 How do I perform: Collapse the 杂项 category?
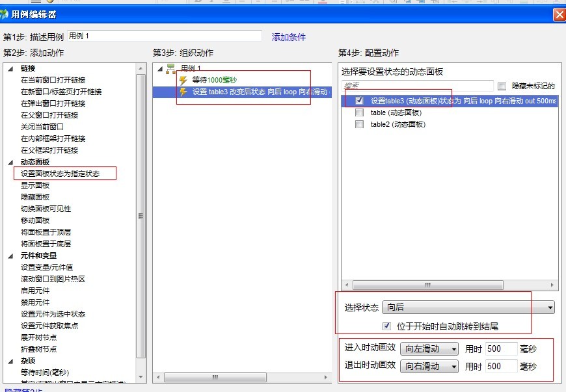pyautogui.click(x=11, y=361)
